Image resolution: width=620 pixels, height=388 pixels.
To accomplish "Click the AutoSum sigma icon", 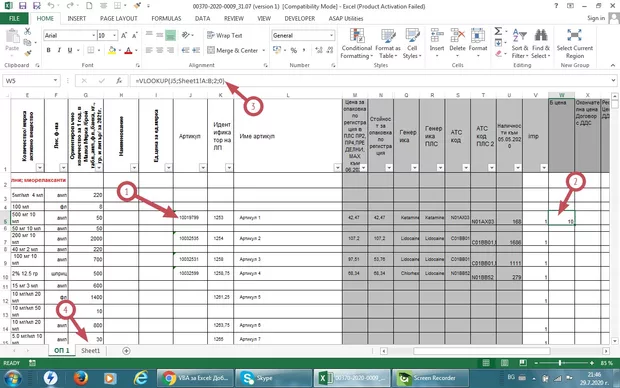I will [x=498, y=31].
